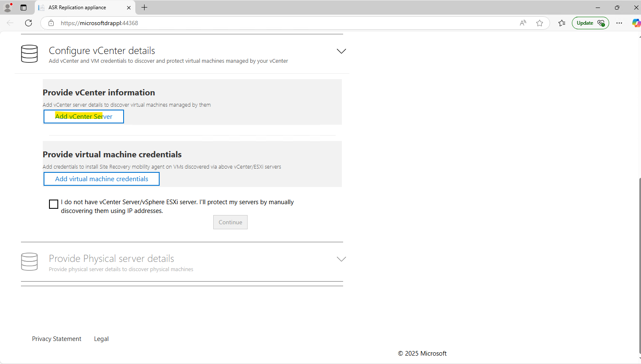Click the Provide vCenter information heading

99,92
